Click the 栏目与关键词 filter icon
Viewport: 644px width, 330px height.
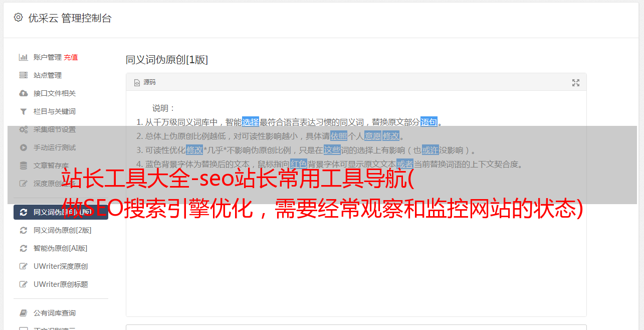(23, 111)
